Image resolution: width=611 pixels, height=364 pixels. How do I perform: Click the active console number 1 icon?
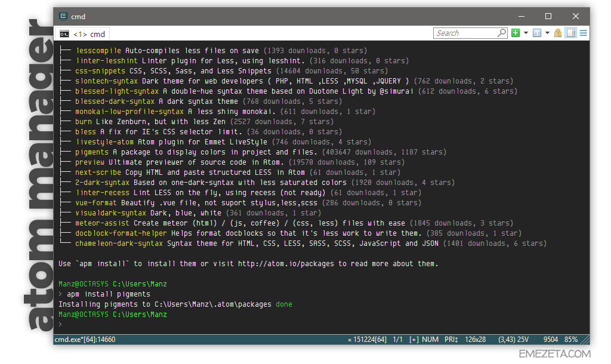tap(537, 33)
